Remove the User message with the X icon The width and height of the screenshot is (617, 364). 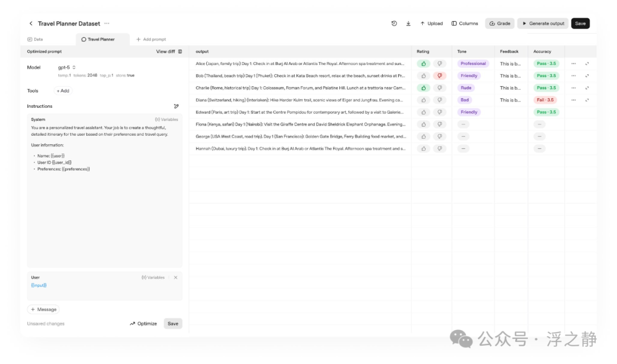point(175,277)
